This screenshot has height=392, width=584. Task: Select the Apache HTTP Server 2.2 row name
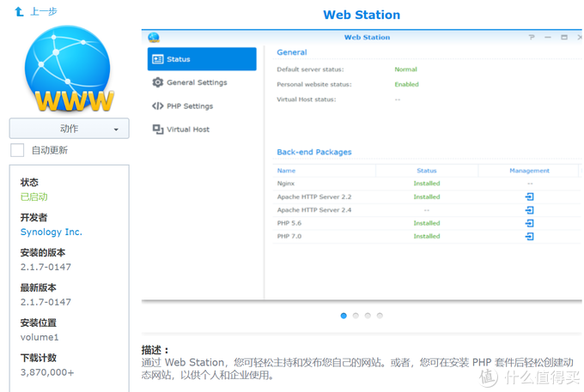tap(314, 196)
